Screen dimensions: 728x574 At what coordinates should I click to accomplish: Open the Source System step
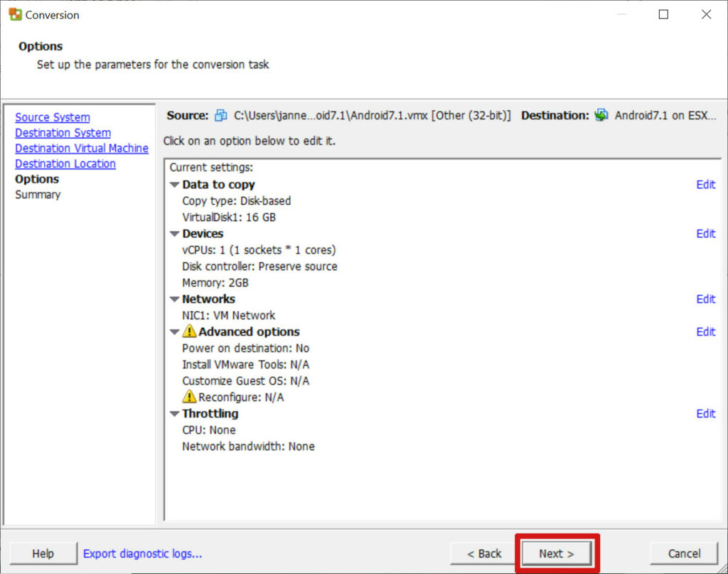(x=53, y=117)
